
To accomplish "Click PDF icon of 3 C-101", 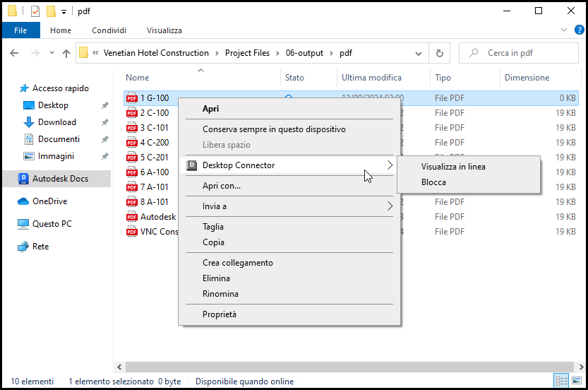I will [x=132, y=128].
